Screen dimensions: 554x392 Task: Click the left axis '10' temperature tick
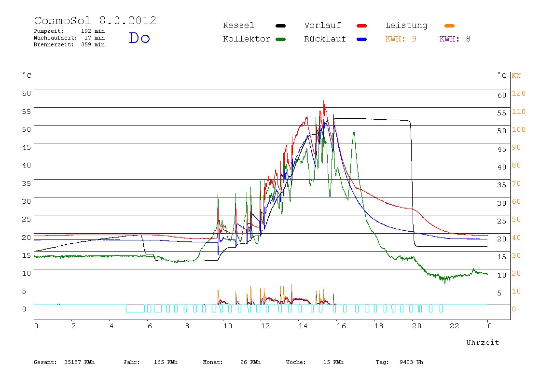click(x=27, y=273)
